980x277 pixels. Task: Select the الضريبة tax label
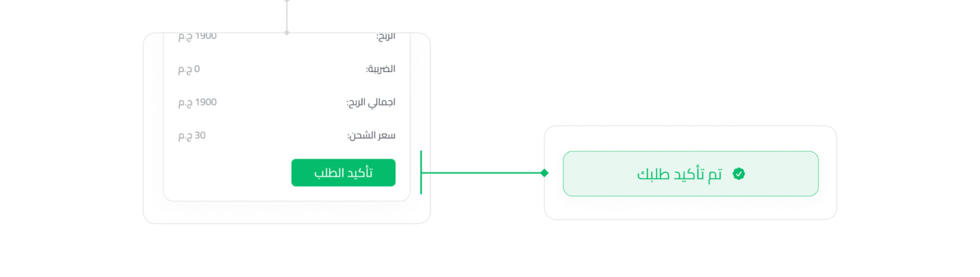[381, 69]
